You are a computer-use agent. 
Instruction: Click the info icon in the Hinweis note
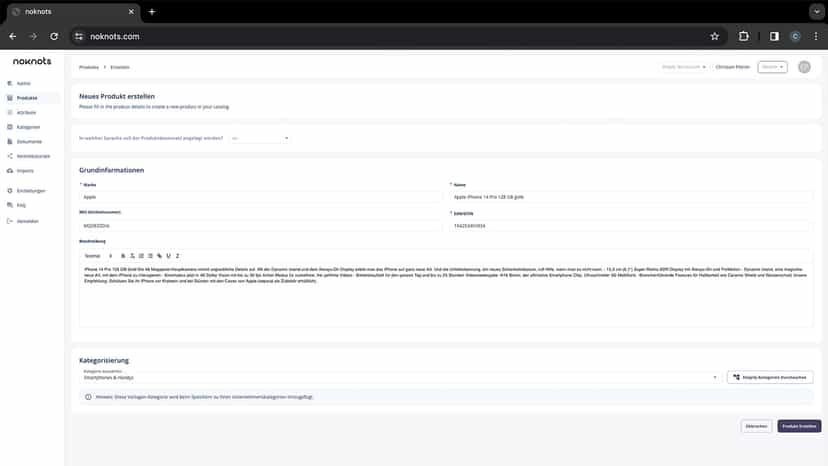[x=88, y=397]
